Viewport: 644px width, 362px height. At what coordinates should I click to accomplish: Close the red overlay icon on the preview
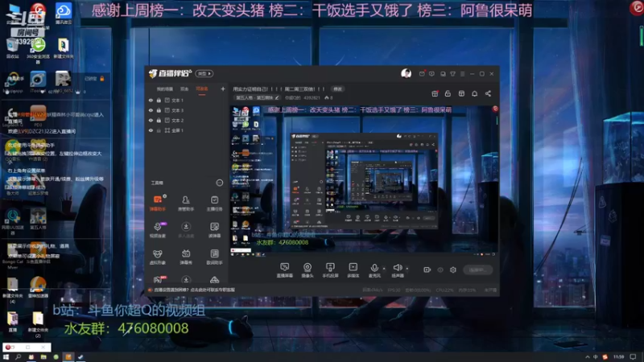495,109
